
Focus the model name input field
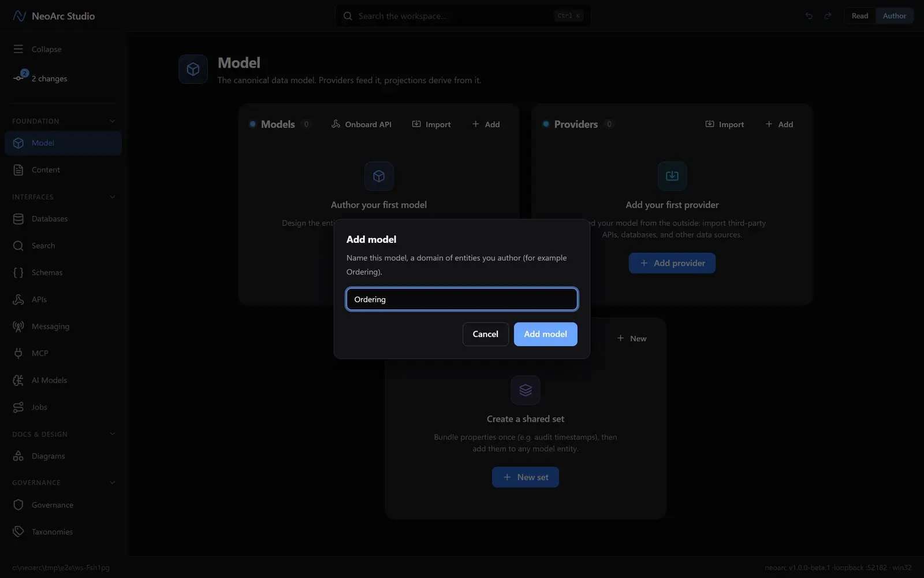[x=462, y=299]
